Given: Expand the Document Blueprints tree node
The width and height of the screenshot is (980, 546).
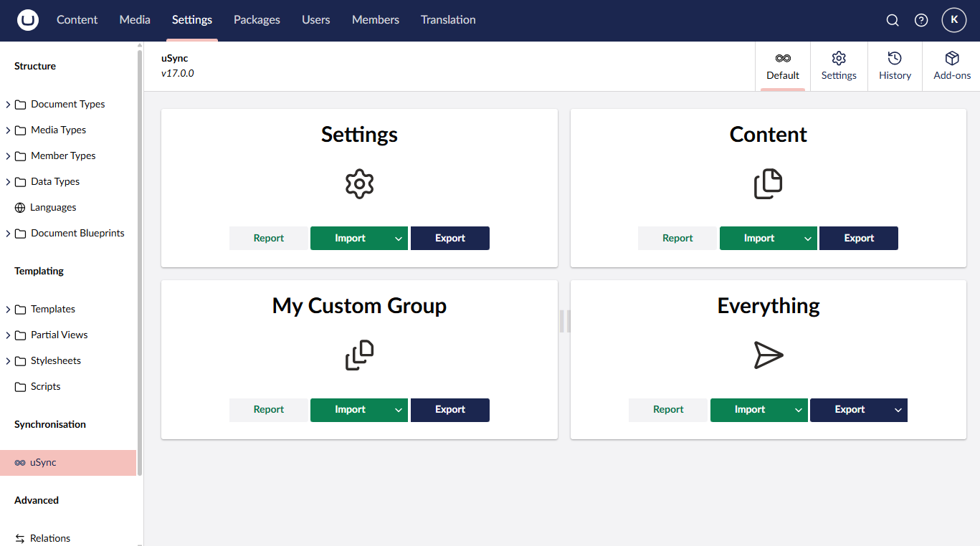Looking at the screenshot, I should click(8, 234).
